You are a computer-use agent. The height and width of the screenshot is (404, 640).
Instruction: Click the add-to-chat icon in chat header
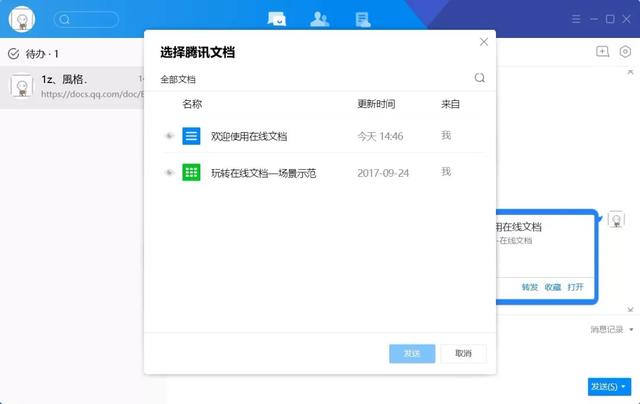(602, 51)
